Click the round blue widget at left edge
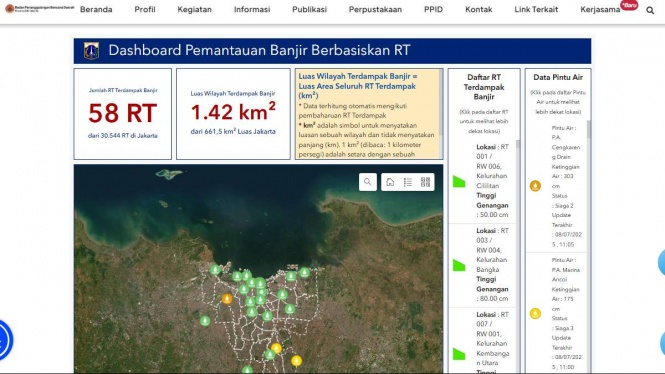The height and width of the screenshot is (374, 665). point(5,340)
